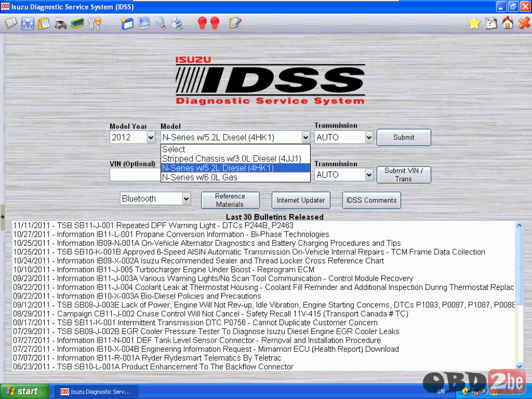Click the starred window toolbar icon
The image size is (532, 399).
(x=127, y=23)
